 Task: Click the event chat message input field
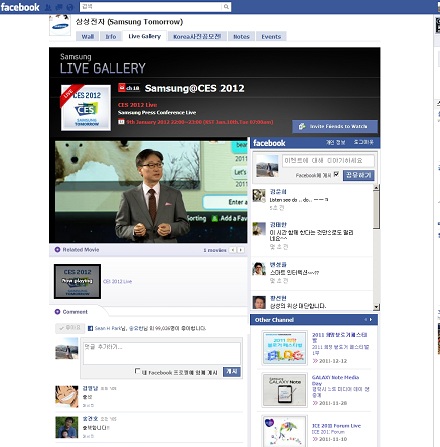click(328, 160)
